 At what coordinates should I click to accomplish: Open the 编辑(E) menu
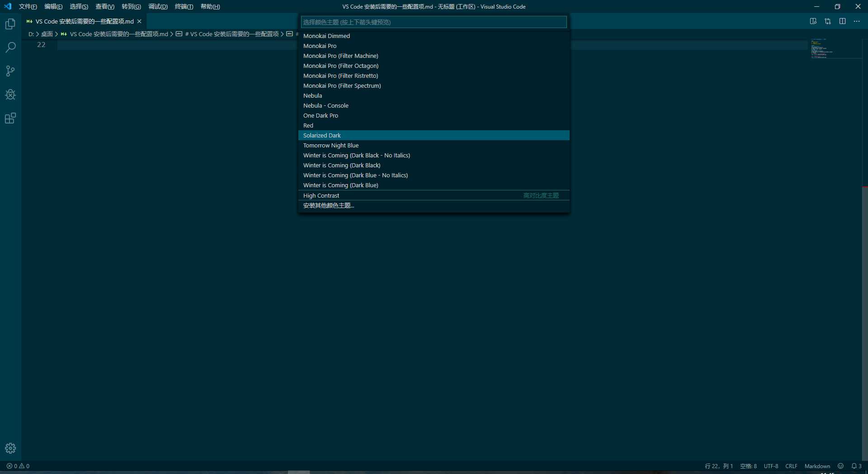(x=53, y=6)
